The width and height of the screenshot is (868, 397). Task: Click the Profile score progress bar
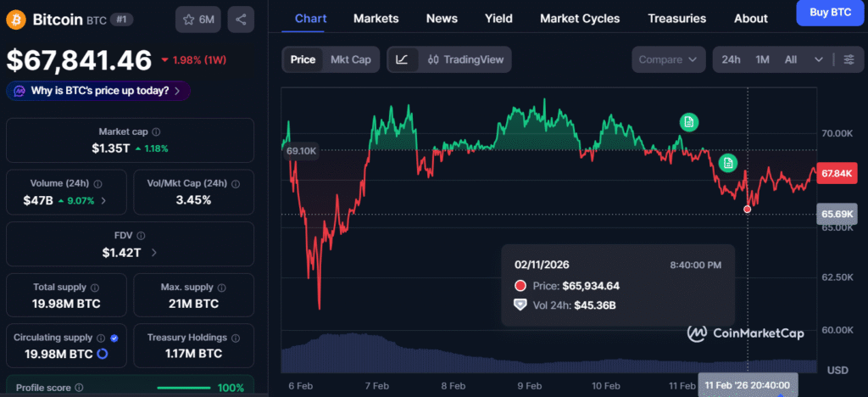tap(184, 389)
